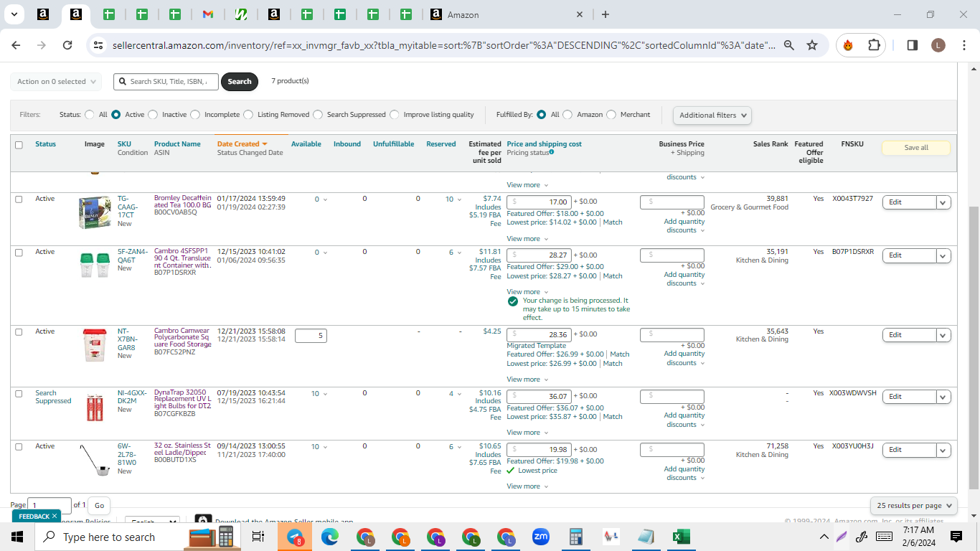Click the fire extension icon in toolbar

coord(848,45)
